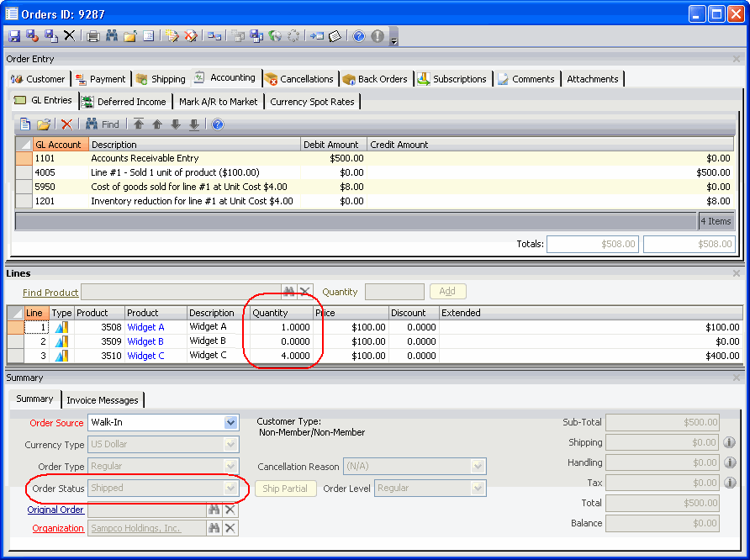This screenshot has height=560, width=750.
Task: Show the Invoice Messages tab
Action: click(x=103, y=399)
